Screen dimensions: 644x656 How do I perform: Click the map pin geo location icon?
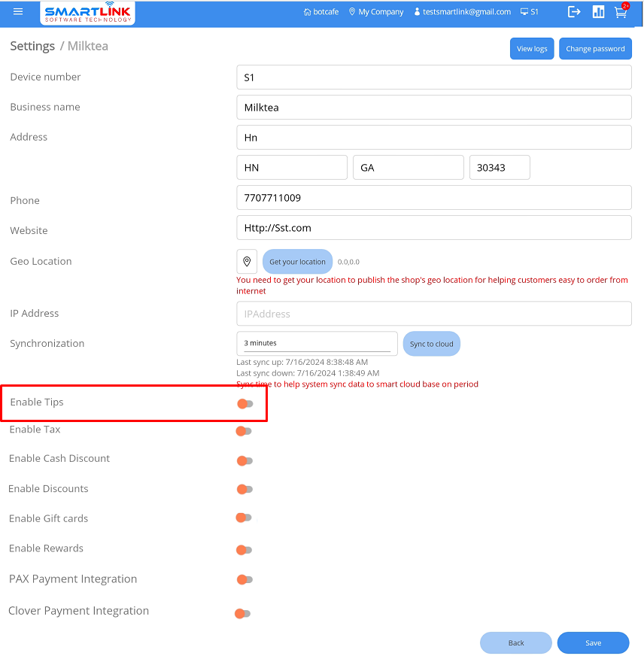(x=247, y=262)
